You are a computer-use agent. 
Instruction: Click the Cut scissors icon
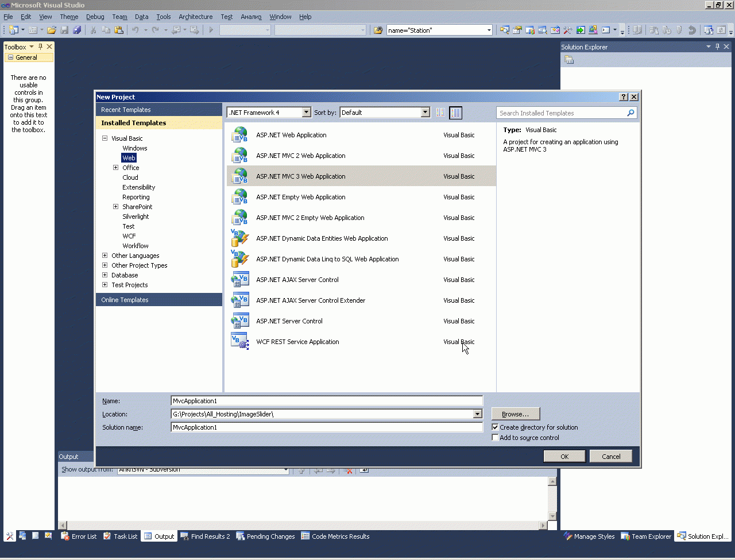click(94, 30)
